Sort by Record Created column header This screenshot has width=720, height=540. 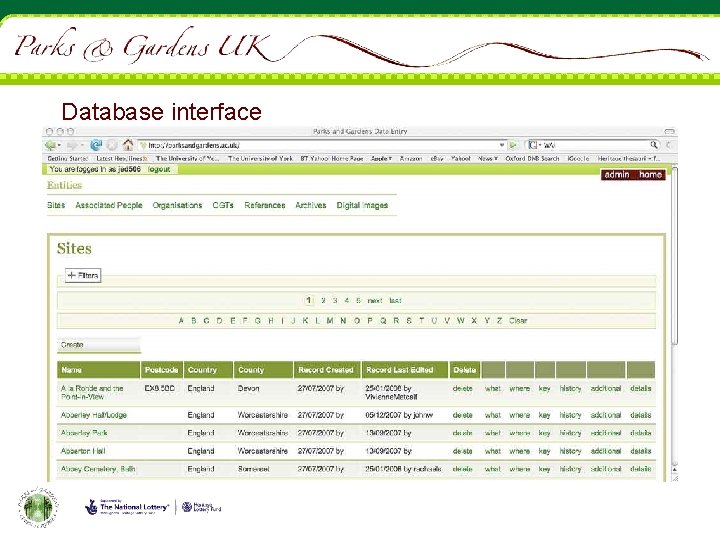tap(326, 370)
